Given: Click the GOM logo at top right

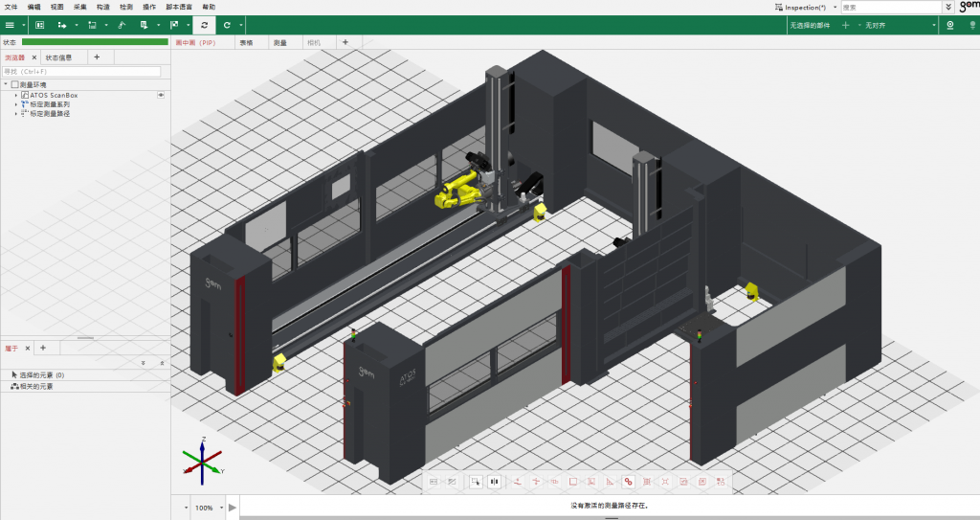Looking at the screenshot, I should pyautogui.click(x=969, y=7).
